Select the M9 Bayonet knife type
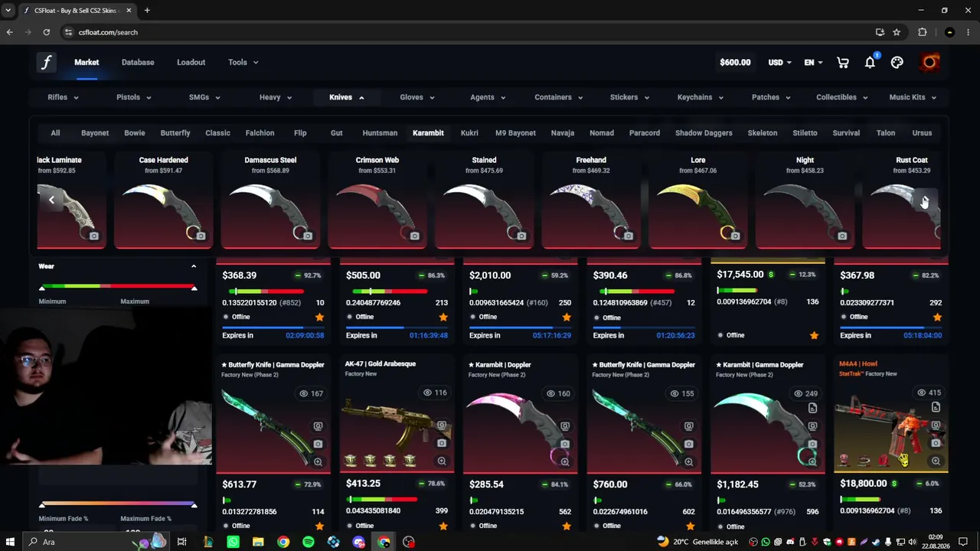This screenshot has height=551, width=980. tap(515, 133)
